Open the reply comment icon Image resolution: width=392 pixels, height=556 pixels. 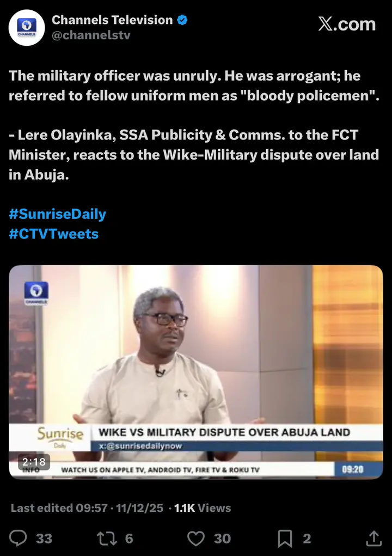[x=18, y=538]
